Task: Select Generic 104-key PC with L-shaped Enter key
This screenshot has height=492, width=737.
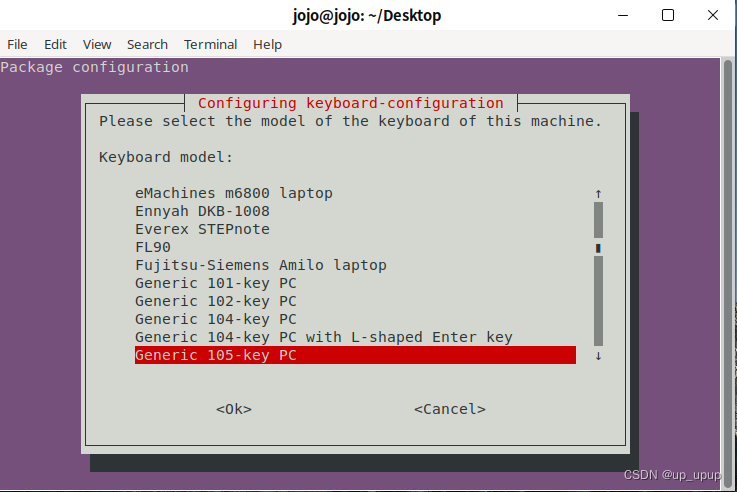Action: tap(355, 337)
